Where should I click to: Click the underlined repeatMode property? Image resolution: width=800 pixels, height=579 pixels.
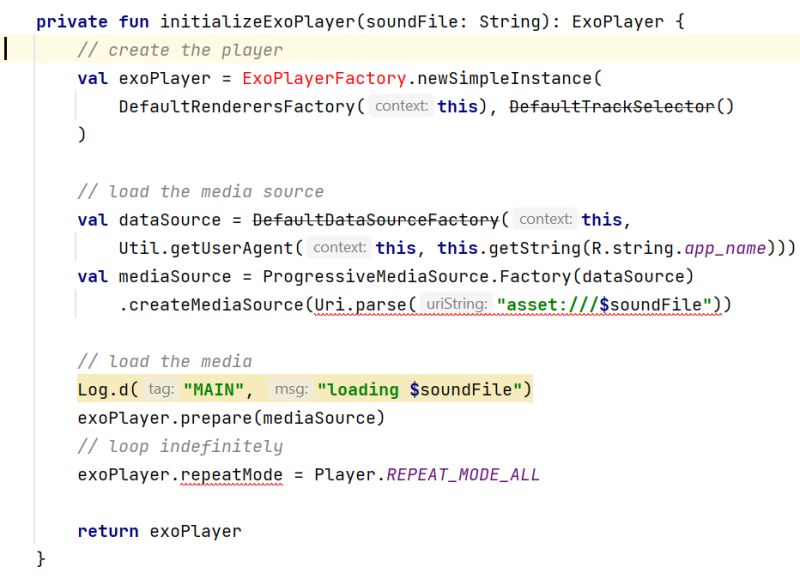(x=232, y=475)
